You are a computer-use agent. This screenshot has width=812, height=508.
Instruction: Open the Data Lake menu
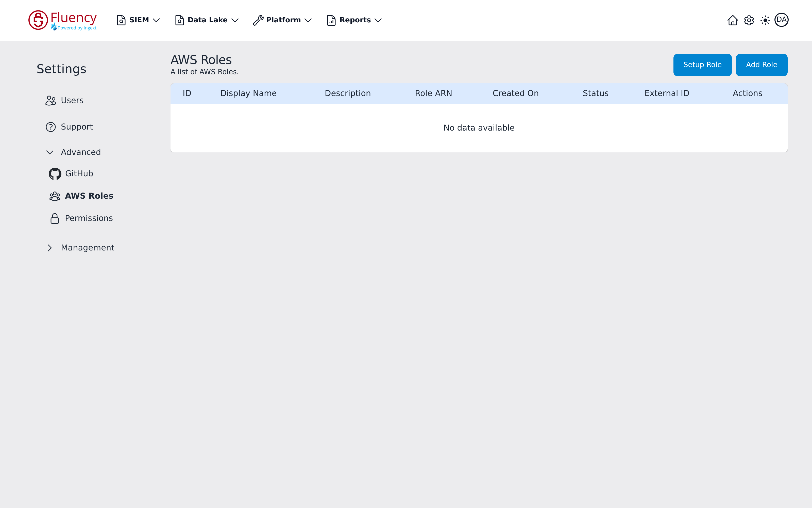207,20
